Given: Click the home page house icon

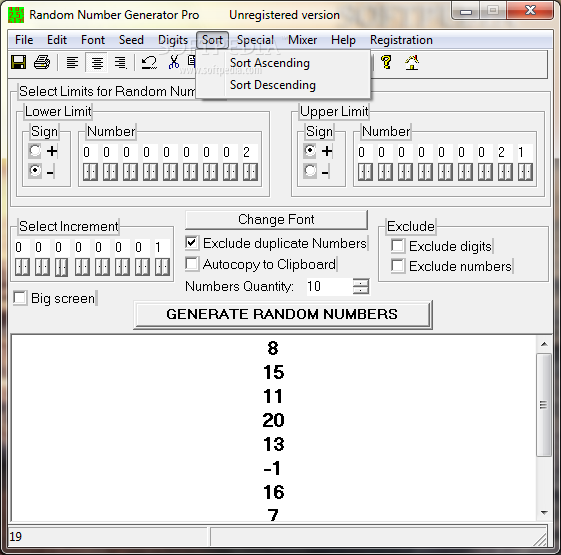Looking at the screenshot, I should pyautogui.click(x=412, y=63).
